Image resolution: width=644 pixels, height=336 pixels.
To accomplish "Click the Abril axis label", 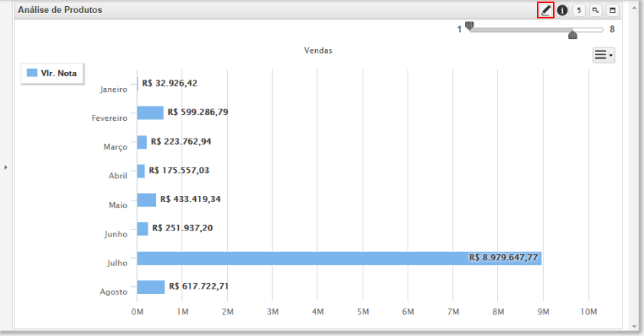I will pyautogui.click(x=118, y=176).
